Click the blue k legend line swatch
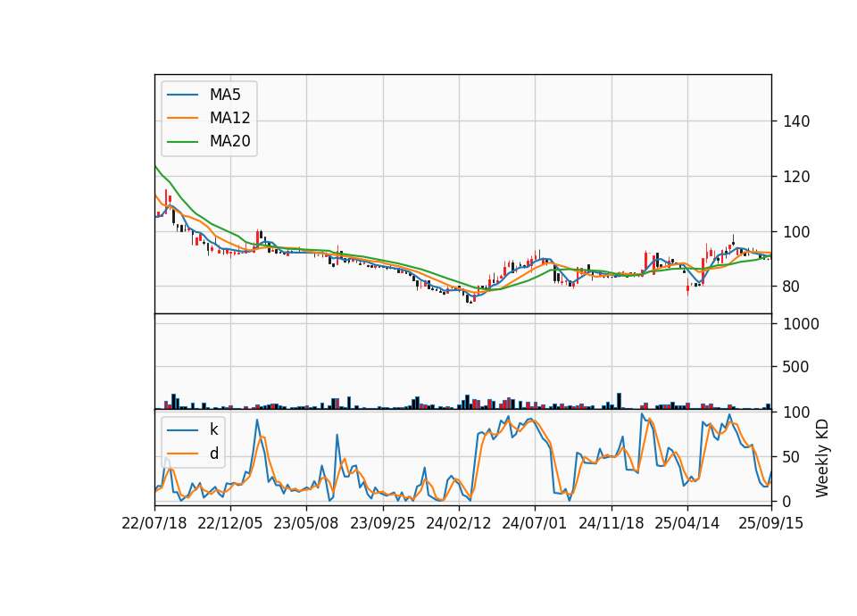This screenshot has width=857, height=616. click(182, 429)
